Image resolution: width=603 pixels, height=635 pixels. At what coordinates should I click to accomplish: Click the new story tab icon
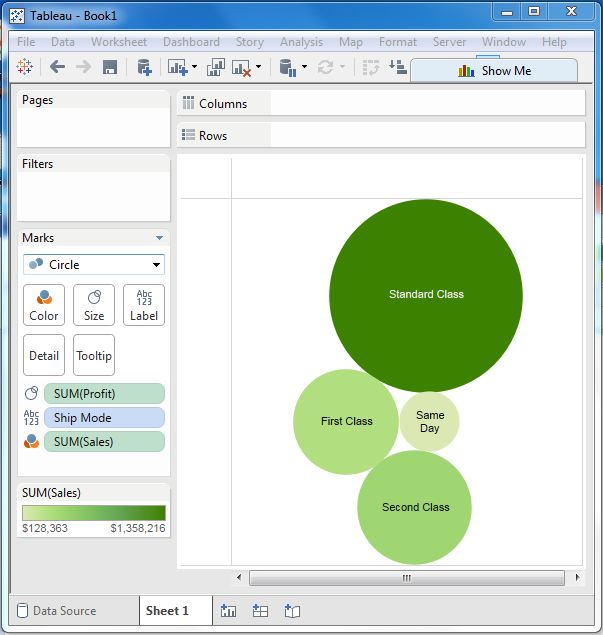pyautogui.click(x=292, y=611)
